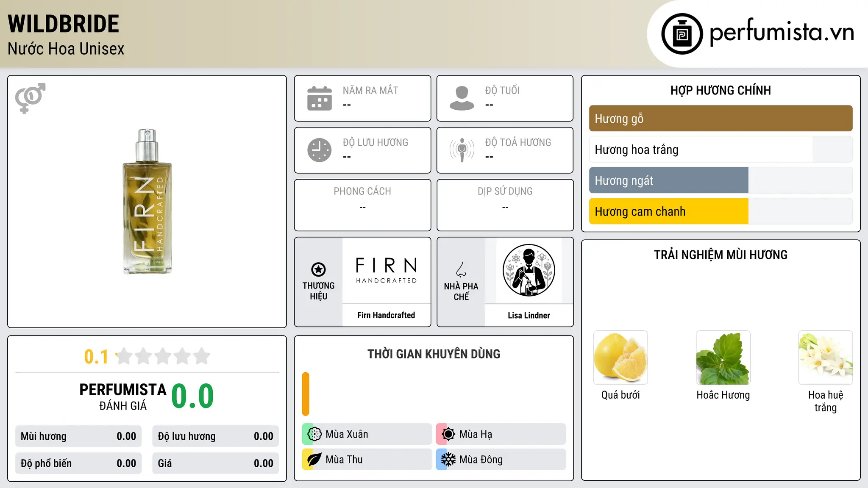The height and width of the screenshot is (488, 868).
Task: Click the Hương ngát accord bar
Action: point(721,180)
